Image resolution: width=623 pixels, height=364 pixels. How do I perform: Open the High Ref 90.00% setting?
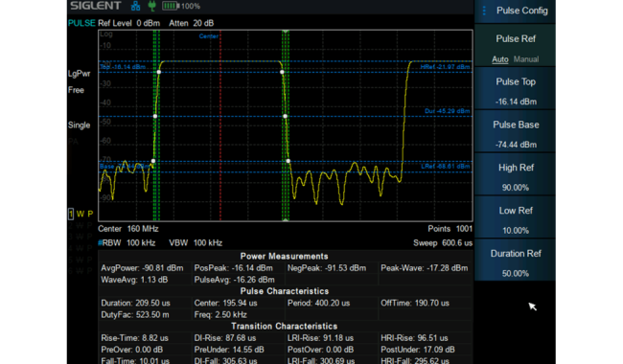[516, 177]
